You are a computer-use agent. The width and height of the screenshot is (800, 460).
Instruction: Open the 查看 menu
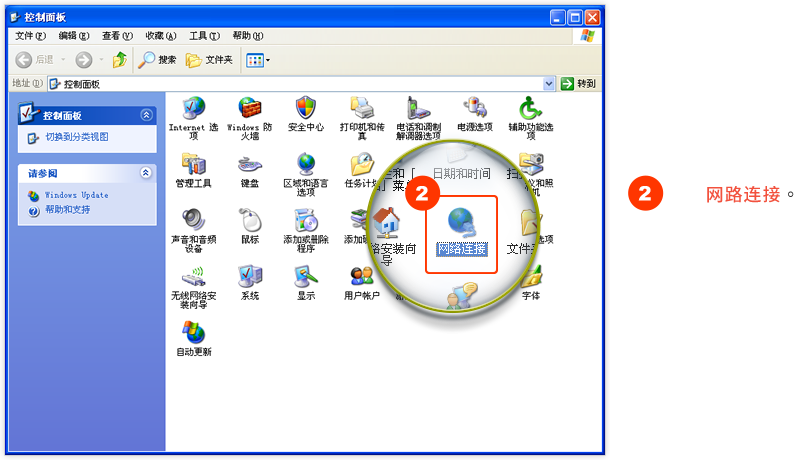pos(117,35)
